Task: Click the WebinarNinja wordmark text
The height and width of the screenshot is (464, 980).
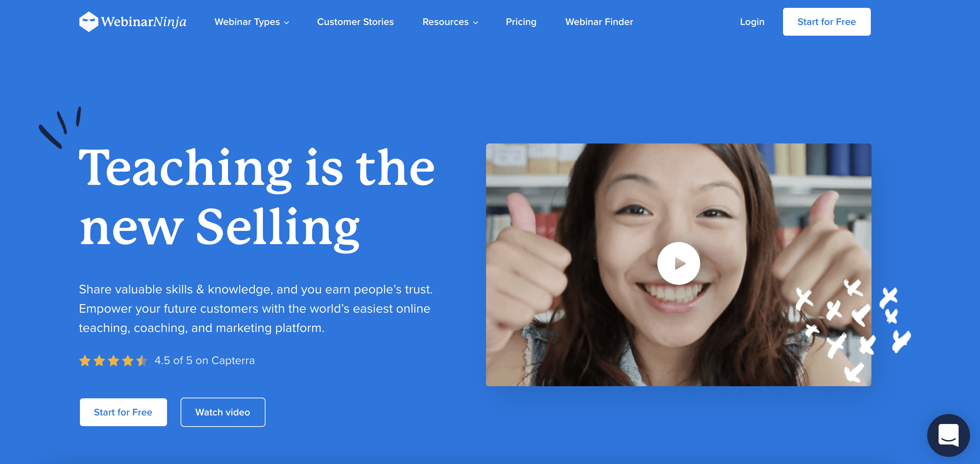Action: [x=144, y=22]
